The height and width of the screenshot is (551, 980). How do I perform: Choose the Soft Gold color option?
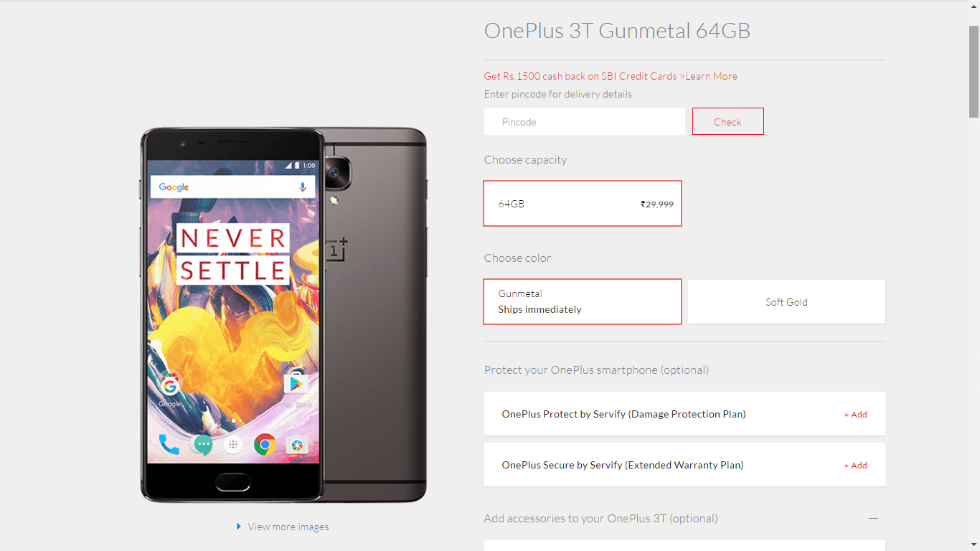click(x=786, y=302)
